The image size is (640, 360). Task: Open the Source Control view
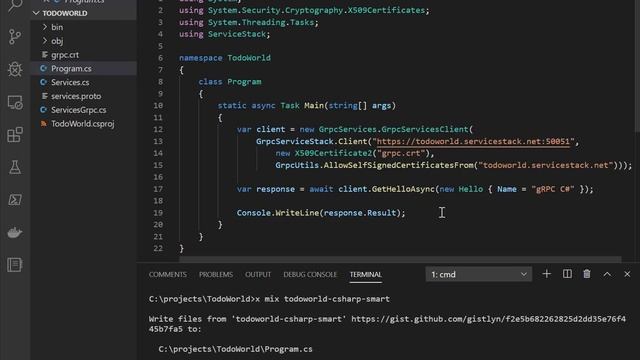point(15,37)
